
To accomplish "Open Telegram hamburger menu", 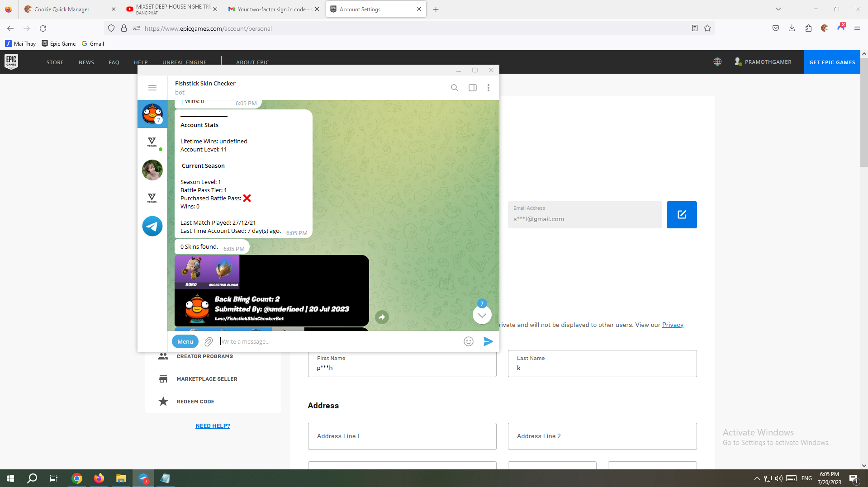I will [x=152, y=88].
